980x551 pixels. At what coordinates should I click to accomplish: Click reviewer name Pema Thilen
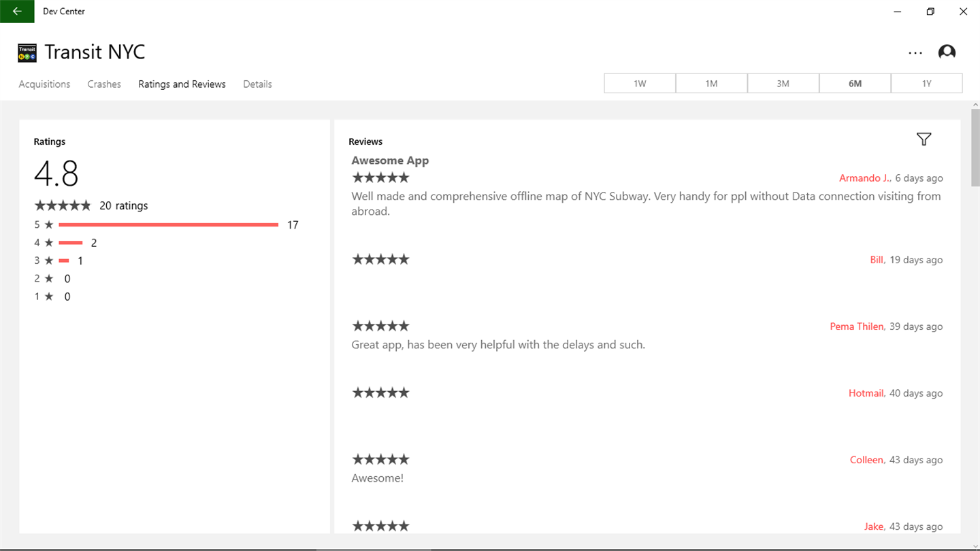[x=857, y=327]
